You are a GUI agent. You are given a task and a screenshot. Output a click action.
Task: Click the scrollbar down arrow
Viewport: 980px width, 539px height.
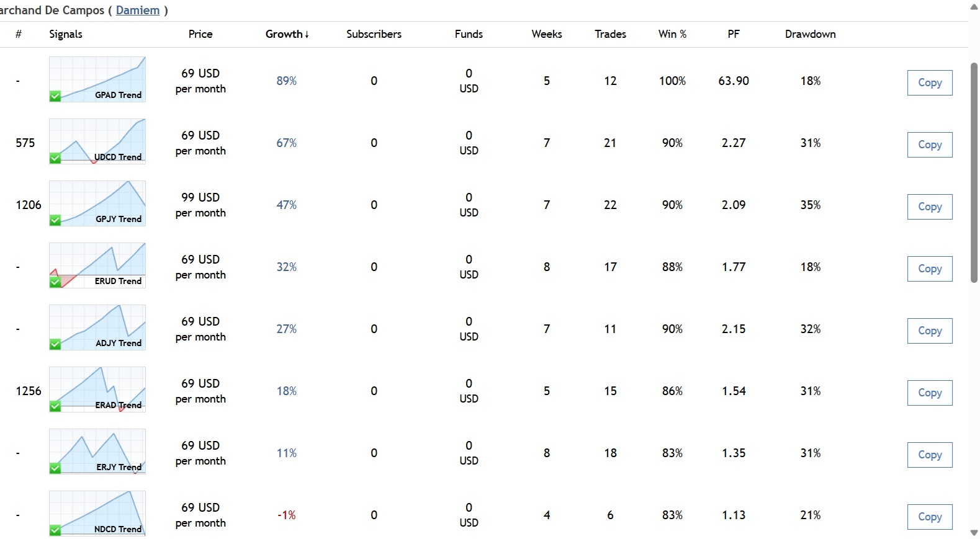pyautogui.click(x=974, y=533)
